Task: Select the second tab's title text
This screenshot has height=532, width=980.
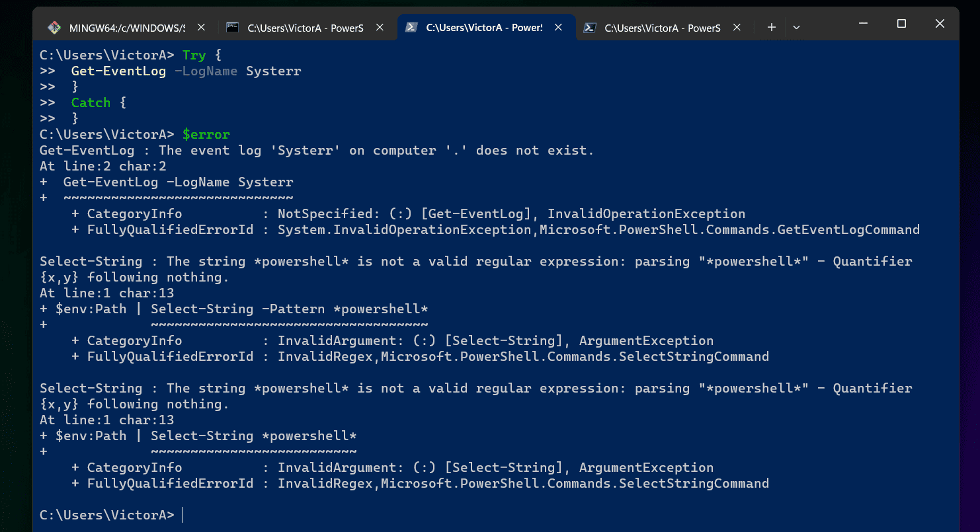Action: pyautogui.click(x=305, y=28)
